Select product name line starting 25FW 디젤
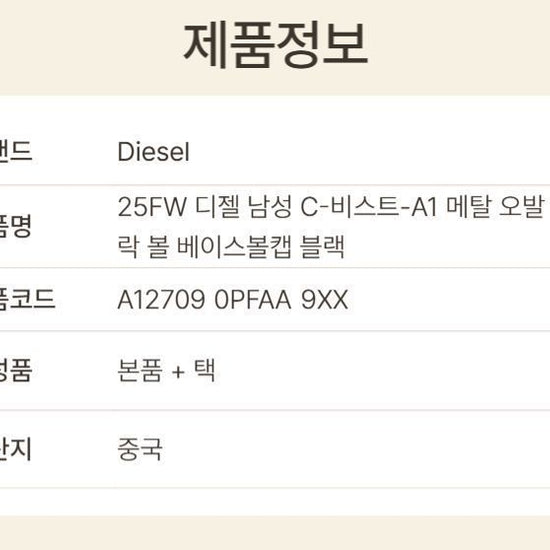 point(331,207)
